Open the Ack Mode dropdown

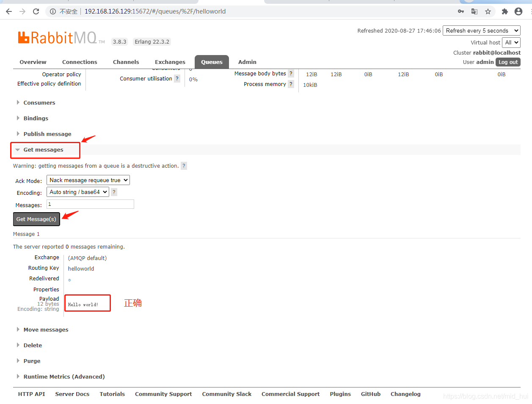point(88,180)
